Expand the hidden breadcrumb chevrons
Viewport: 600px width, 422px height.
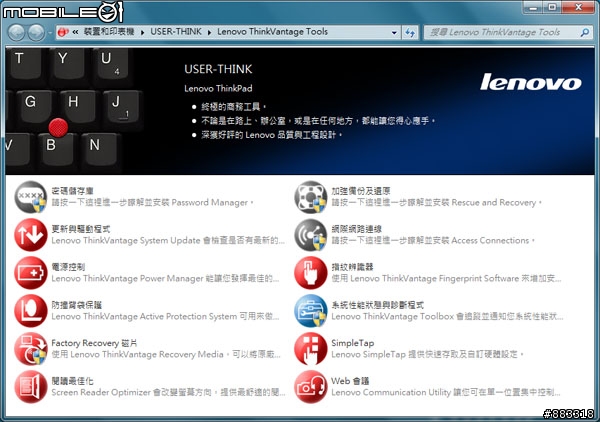(75, 32)
